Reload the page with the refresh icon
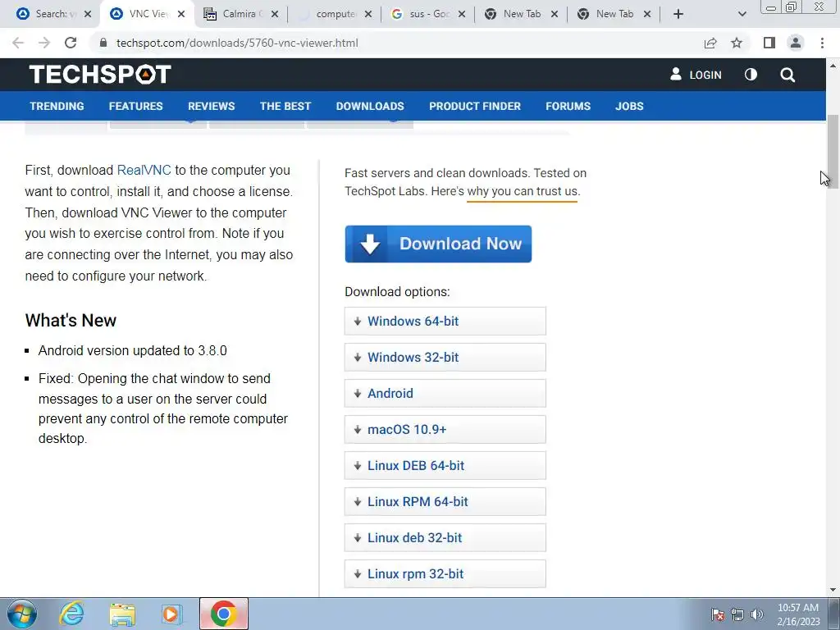Screen dimensions: 840x630 pos(71,43)
